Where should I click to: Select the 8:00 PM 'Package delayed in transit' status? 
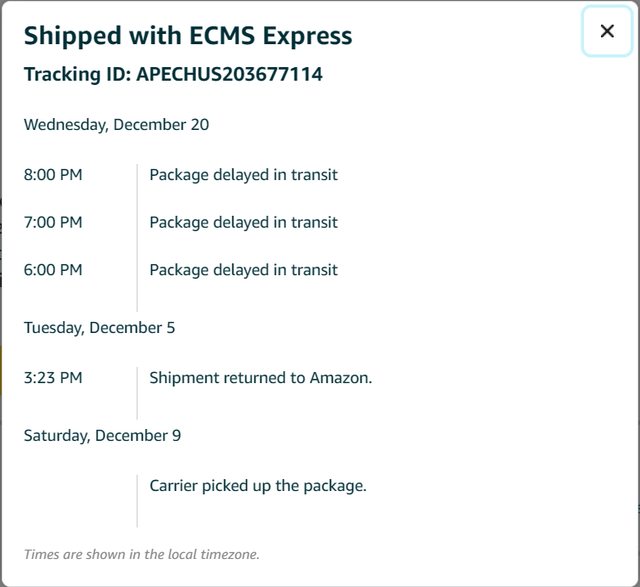(x=243, y=175)
